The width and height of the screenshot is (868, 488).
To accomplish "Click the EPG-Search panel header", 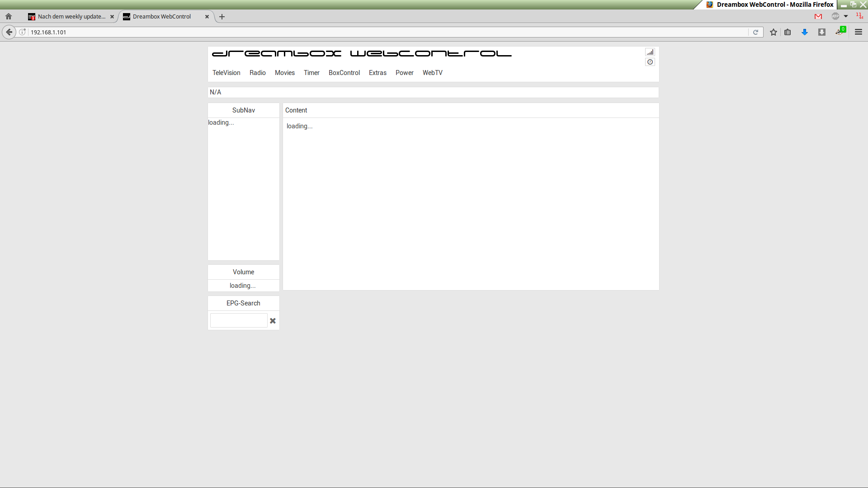I will tap(244, 303).
